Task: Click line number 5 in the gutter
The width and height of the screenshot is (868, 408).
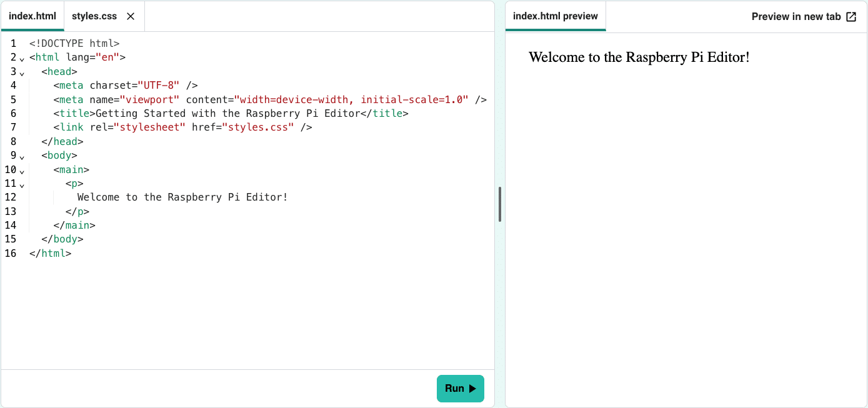Action: pos(14,99)
